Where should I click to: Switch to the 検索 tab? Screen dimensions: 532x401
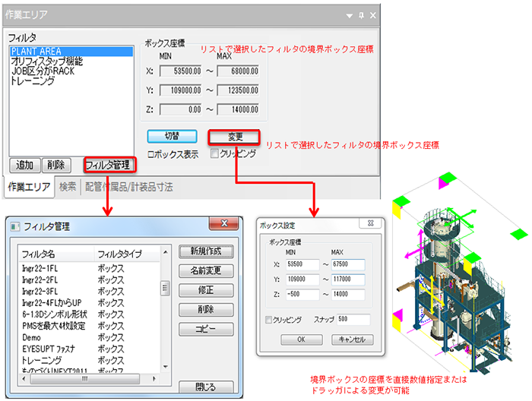click(x=68, y=185)
